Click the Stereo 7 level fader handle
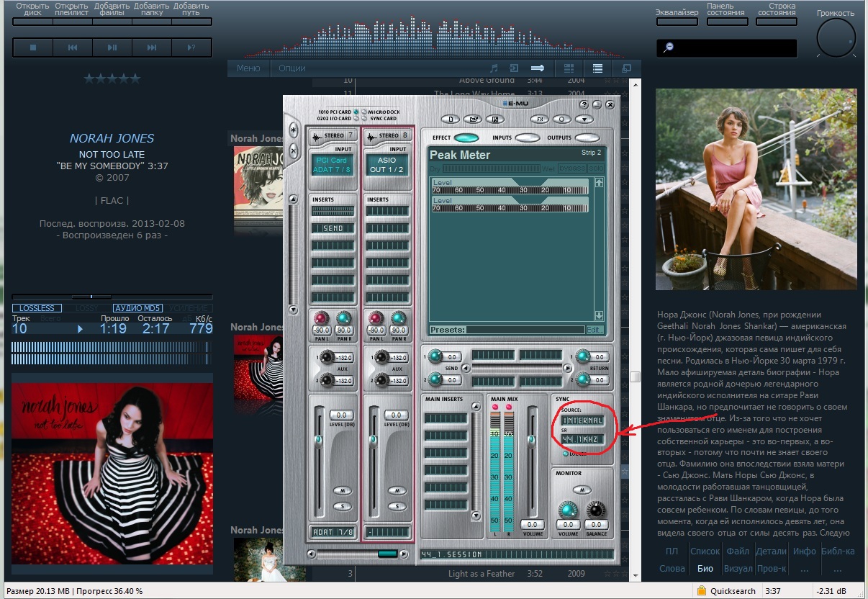868x599 pixels. pos(318,439)
